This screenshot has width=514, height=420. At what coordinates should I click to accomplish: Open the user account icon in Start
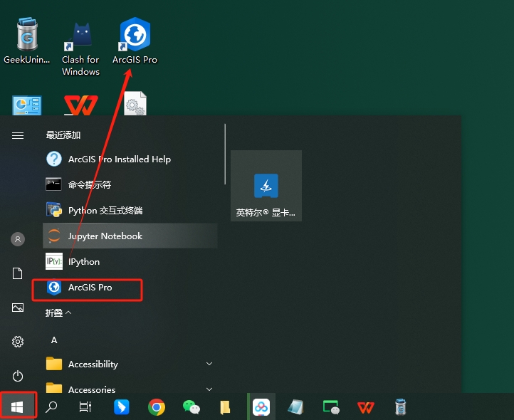point(18,239)
